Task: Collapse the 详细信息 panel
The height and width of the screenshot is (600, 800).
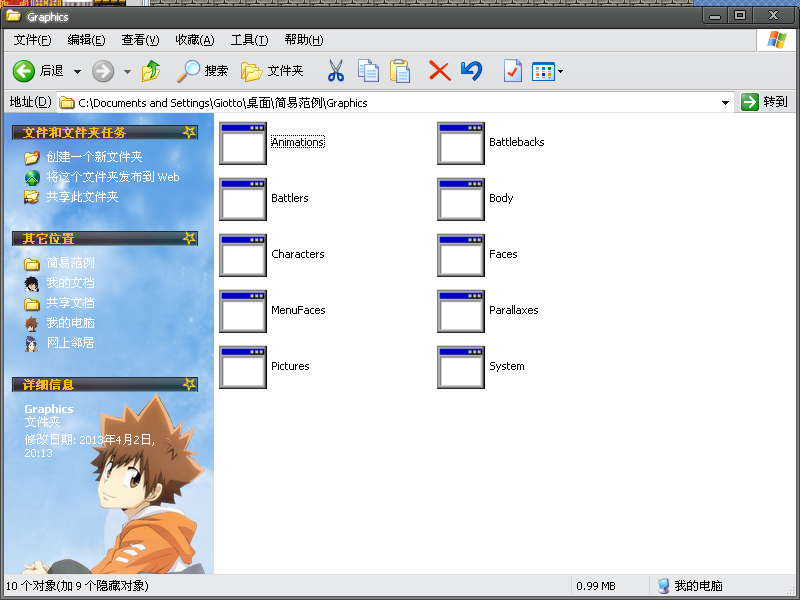Action: (189, 384)
